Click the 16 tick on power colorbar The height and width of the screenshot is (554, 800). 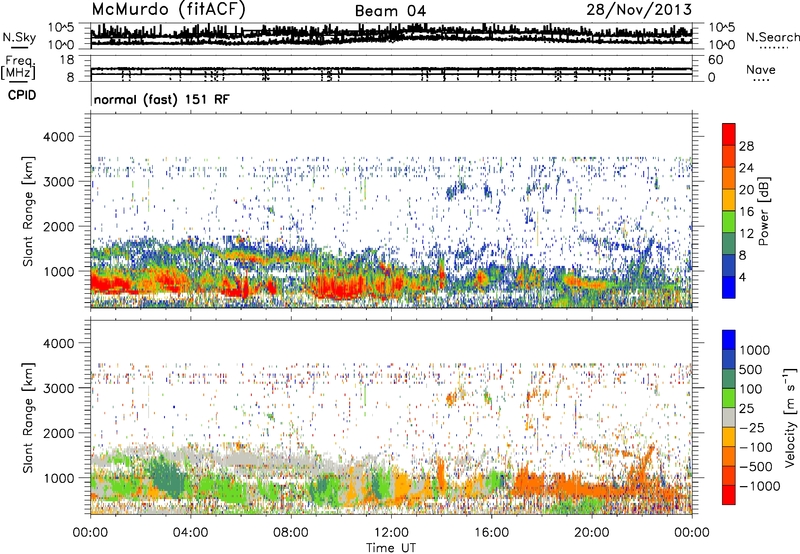tap(746, 212)
